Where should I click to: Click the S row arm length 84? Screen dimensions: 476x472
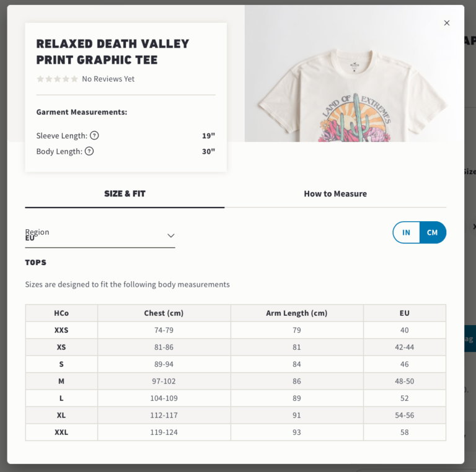[x=297, y=364]
